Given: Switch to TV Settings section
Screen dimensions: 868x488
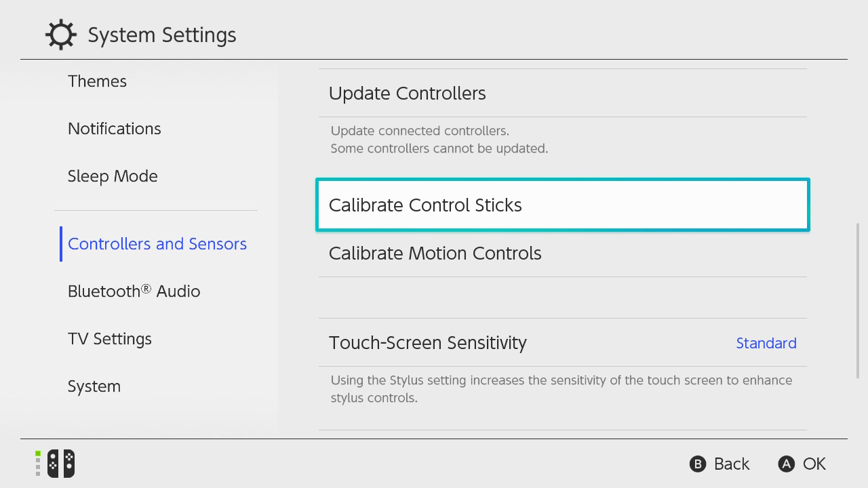Looking at the screenshot, I should (x=110, y=339).
